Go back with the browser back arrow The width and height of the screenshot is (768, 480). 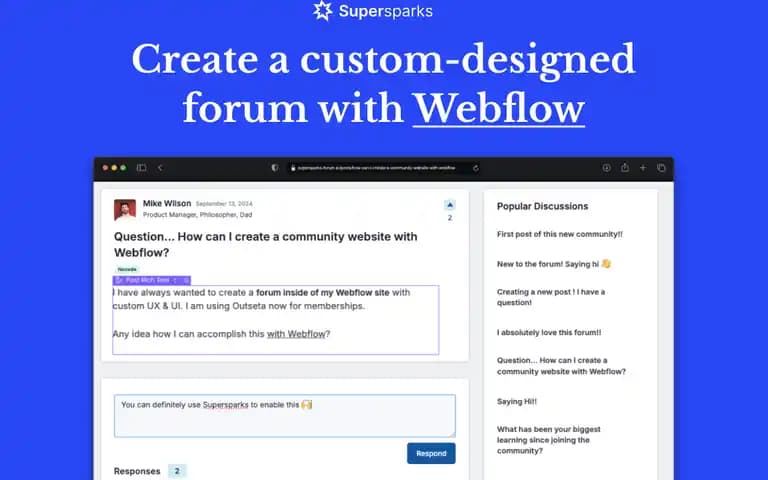coord(160,168)
